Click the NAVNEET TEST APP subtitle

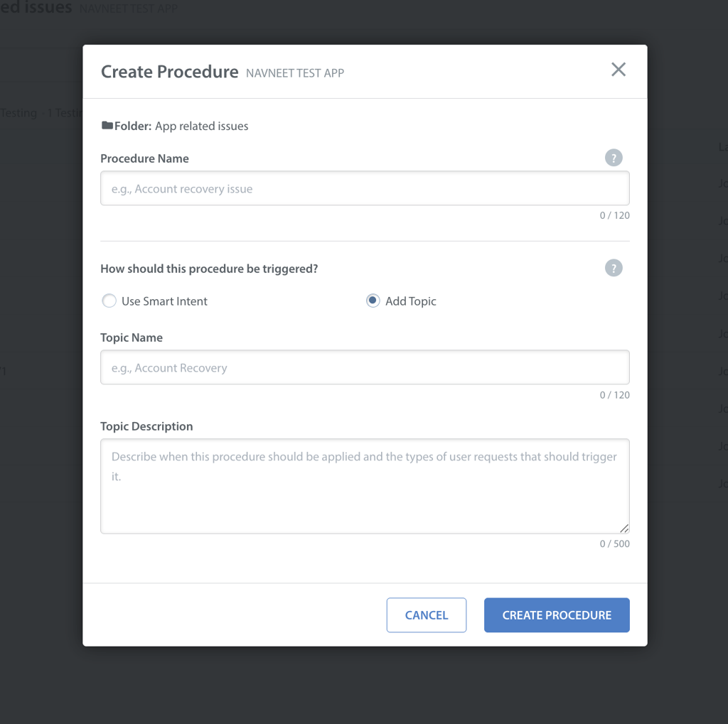pos(295,73)
